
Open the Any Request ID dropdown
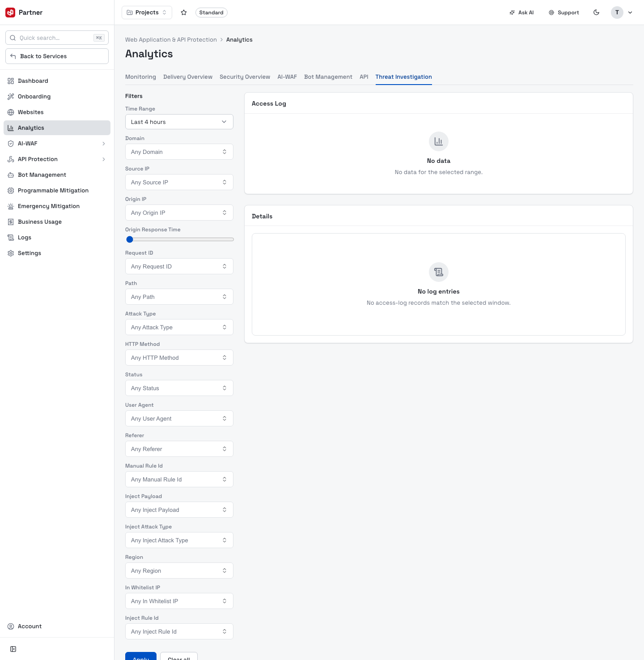[x=179, y=266]
